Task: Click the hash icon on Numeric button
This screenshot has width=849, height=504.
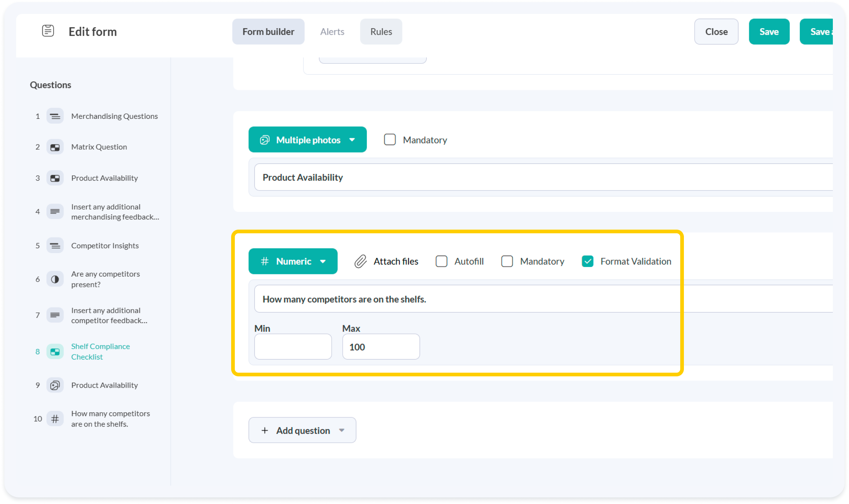Action: (265, 261)
